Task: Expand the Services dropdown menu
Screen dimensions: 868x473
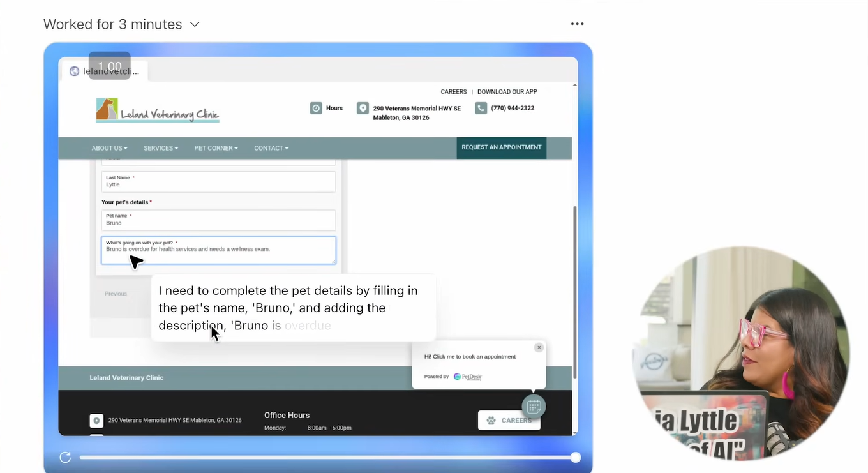Action: [x=161, y=148]
